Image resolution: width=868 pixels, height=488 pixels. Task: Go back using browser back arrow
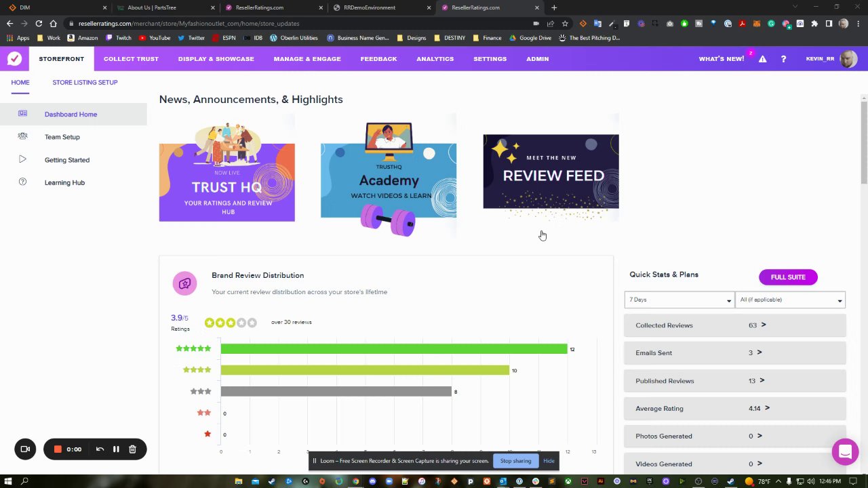coord(9,23)
